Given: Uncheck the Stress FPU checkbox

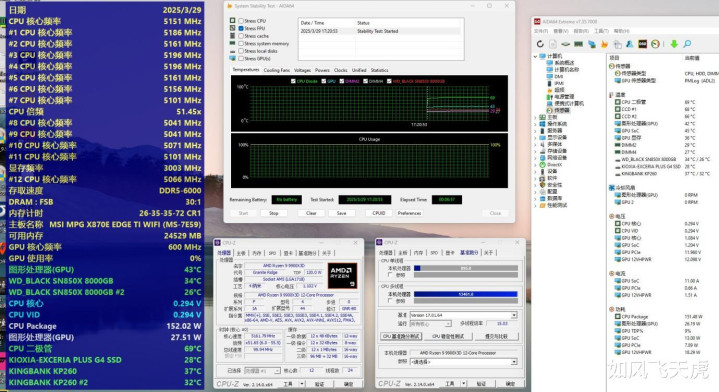Looking at the screenshot, I should click(x=241, y=28).
